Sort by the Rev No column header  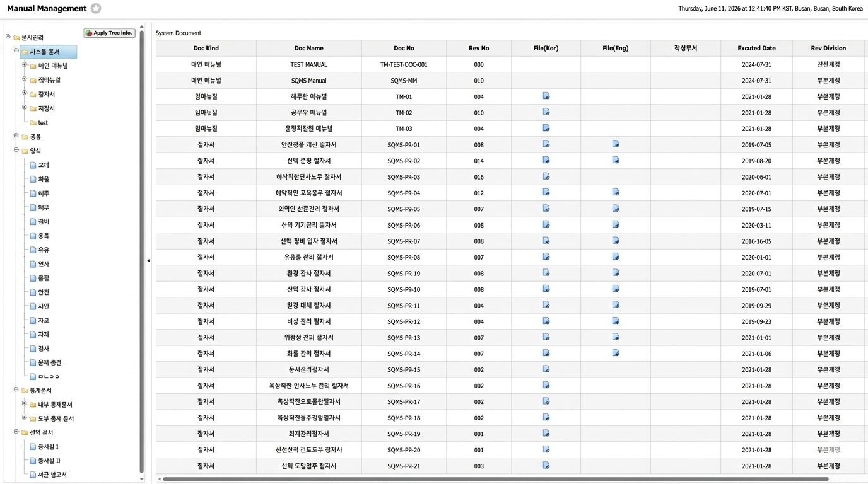(479, 48)
